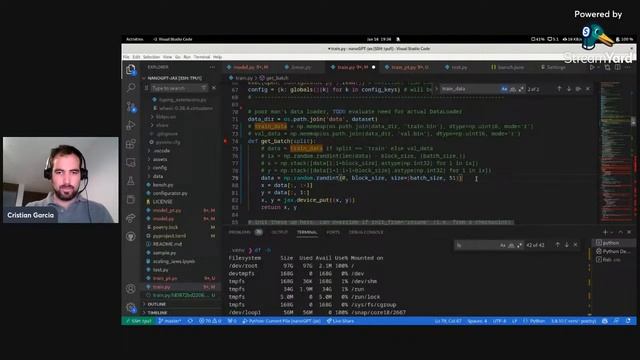Open the Testing flask view
Screen dimensions: 640x360
[131, 181]
